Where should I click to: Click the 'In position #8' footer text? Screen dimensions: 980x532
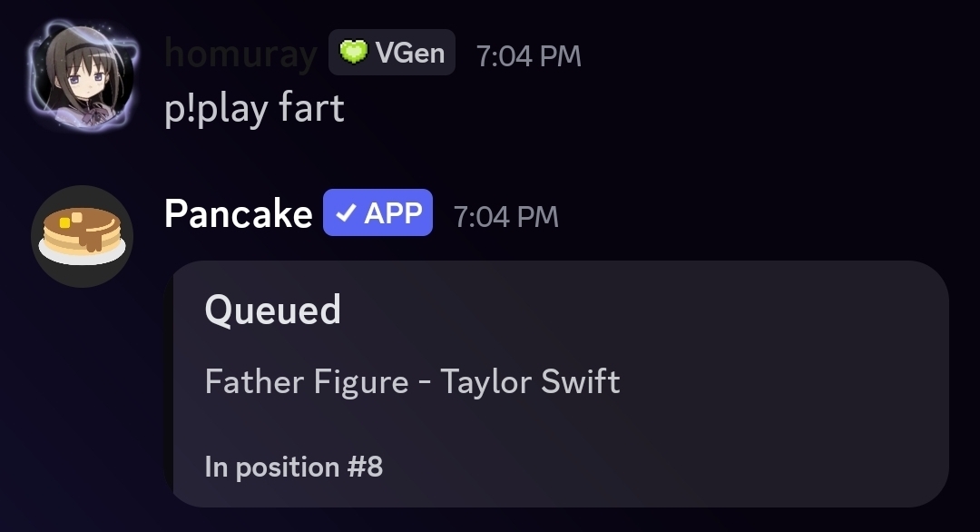(x=293, y=467)
